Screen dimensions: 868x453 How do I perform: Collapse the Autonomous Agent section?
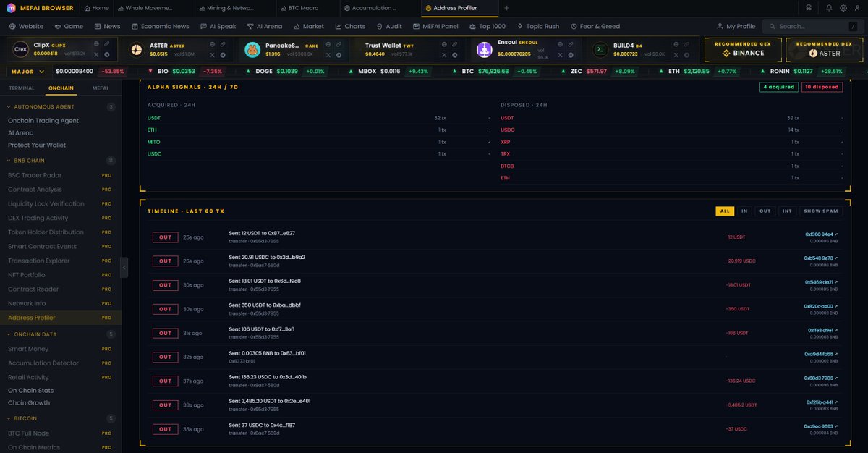(x=61, y=106)
